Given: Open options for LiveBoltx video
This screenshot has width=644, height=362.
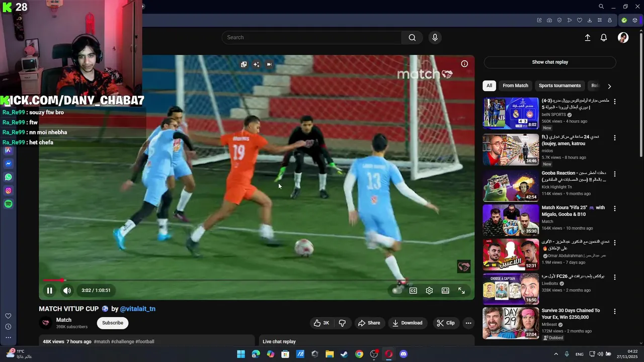Looking at the screenshot, I should [614, 277].
